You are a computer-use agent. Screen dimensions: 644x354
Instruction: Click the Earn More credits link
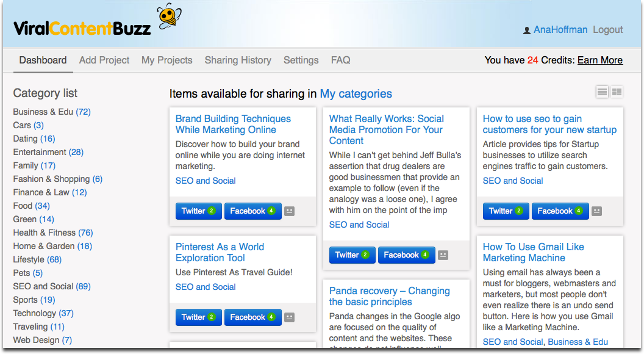point(600,60)
